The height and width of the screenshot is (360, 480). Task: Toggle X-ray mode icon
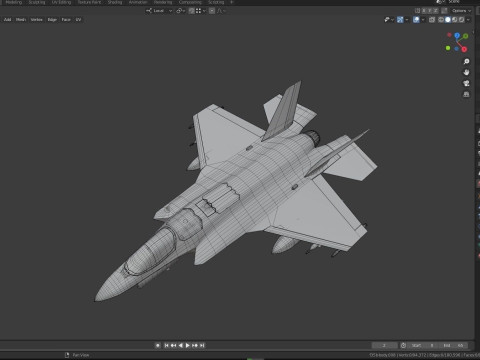click(x=432, y=20)
